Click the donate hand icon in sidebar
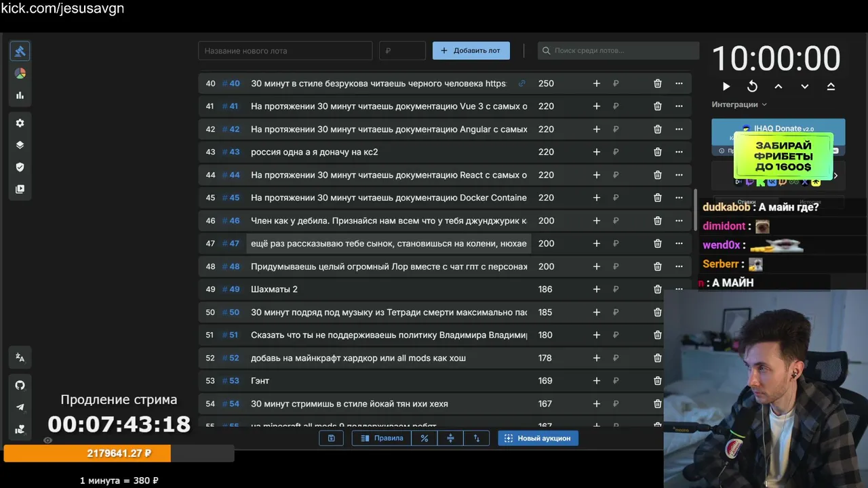This screenshot has width=868, height=488. [x=20, y=429]
